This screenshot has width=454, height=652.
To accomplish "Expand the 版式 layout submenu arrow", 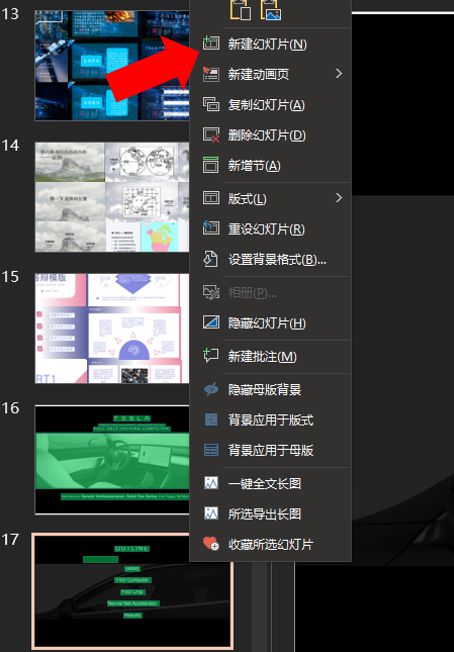I will click(339, 198).
